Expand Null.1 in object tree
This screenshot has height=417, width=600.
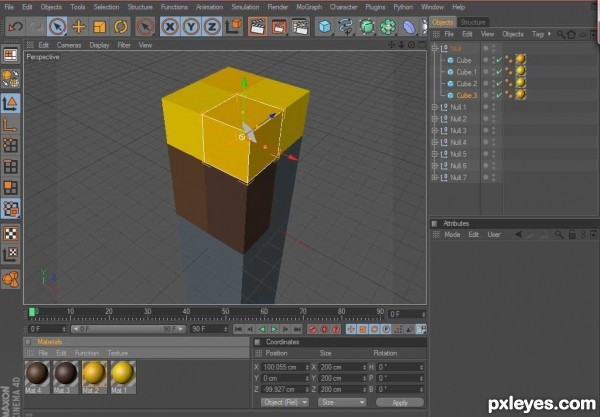[x=435, y=107]
